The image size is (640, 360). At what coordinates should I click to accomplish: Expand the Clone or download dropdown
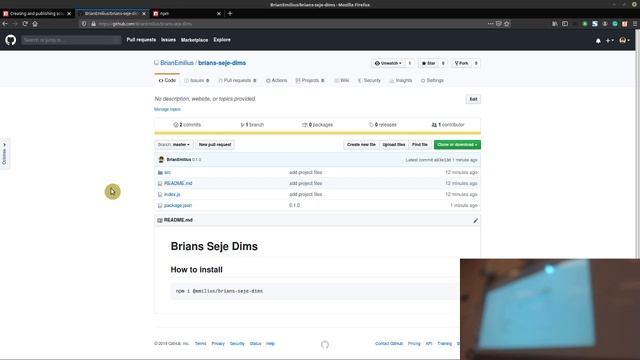pos(457,144)
